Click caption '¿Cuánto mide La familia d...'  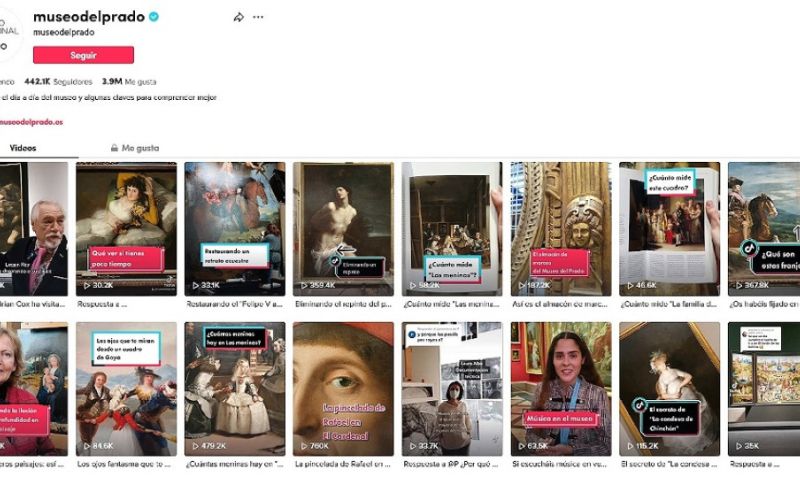coord(669,304)
